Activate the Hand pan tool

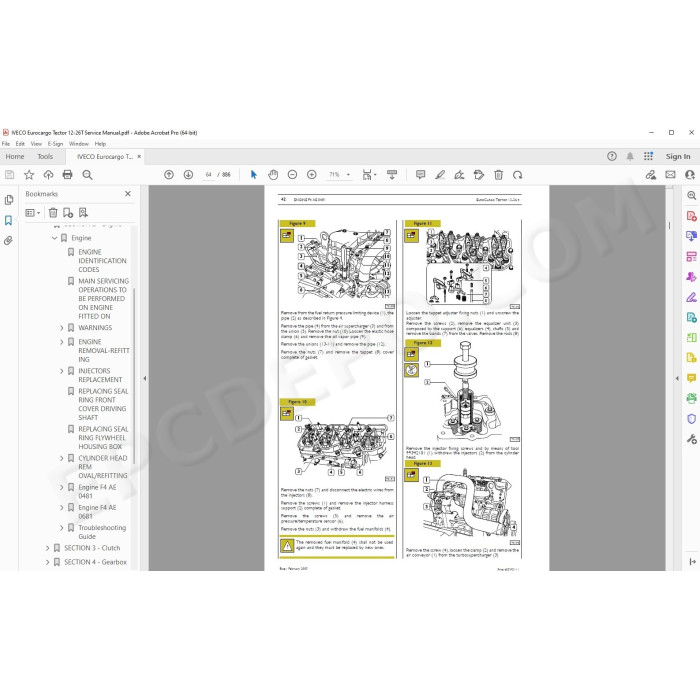click(x=273, y=175)
